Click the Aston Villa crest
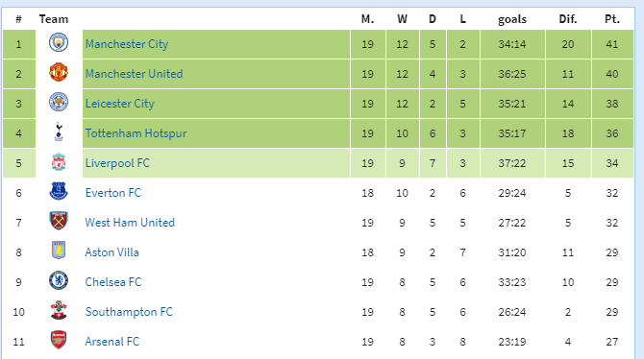The image size is (644, 359). 59,251
